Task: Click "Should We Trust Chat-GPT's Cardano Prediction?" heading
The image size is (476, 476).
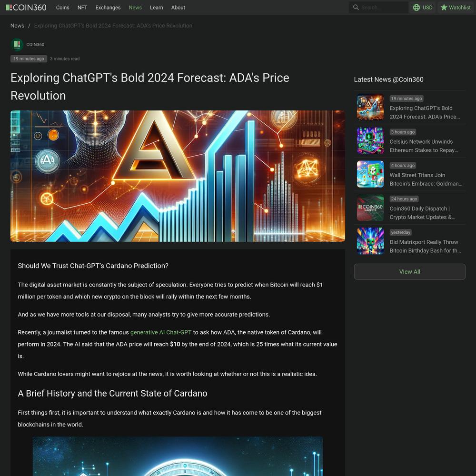Action: coord(93,266)
